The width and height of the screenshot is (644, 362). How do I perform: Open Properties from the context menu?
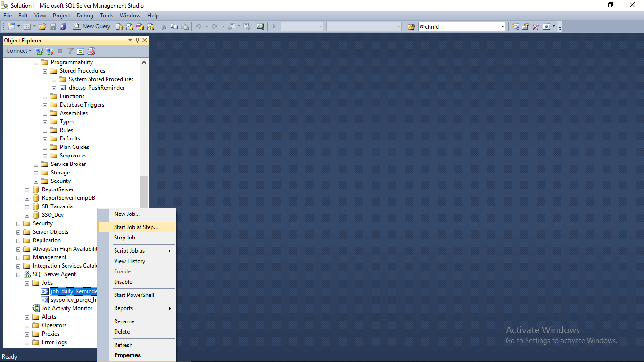(x=136, y=355)
